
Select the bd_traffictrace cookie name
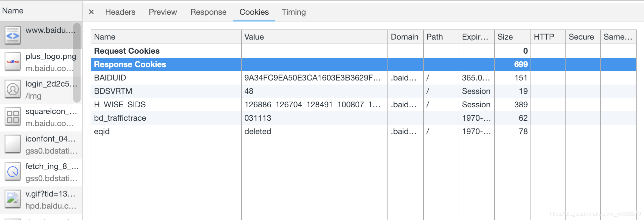coord(120,118)
